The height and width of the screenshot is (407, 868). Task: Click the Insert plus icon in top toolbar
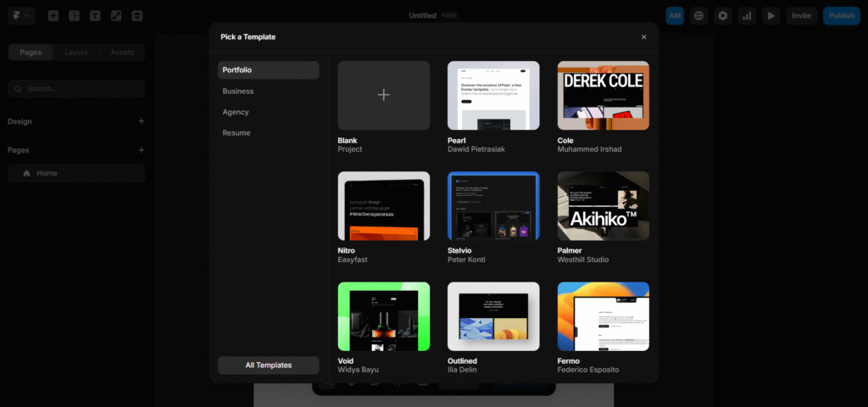pyautogui.click(x=53, y=15)
